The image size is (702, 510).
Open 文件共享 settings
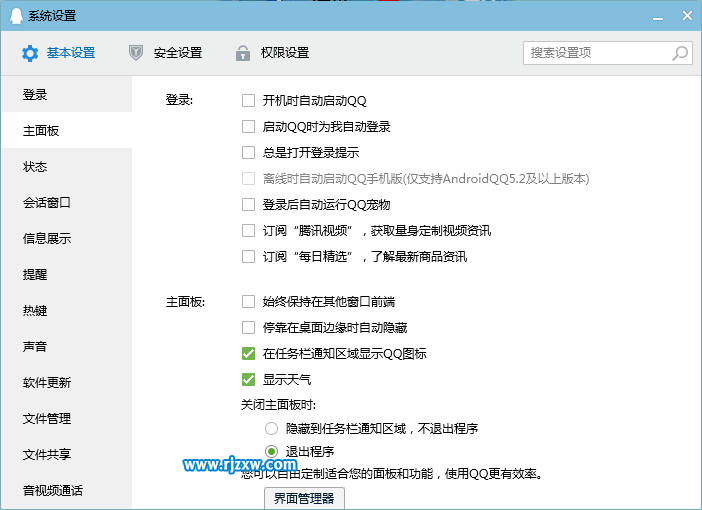click(x=67, y=454)
